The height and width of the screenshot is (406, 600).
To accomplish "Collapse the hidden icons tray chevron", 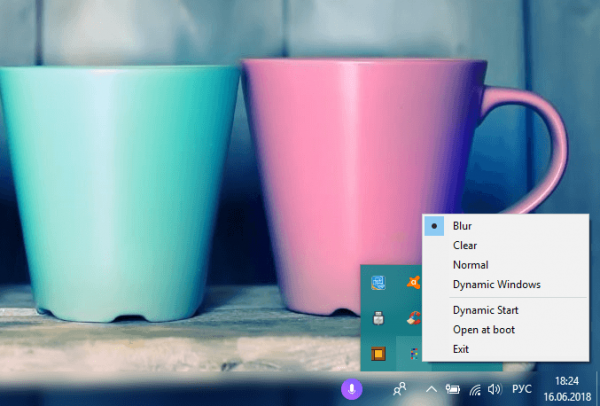I will pos(431,390).
